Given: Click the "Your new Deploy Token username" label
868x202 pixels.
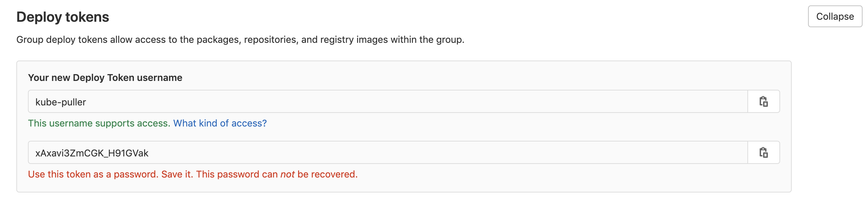Looking at the screenshot, I should tap(105, 78).
